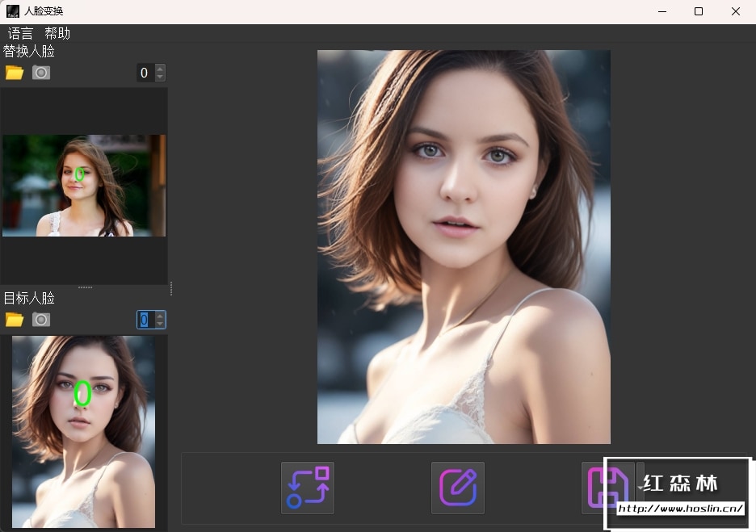Increase the 替换人脸 face index
The image size is (756, 532).
(160, 69)
